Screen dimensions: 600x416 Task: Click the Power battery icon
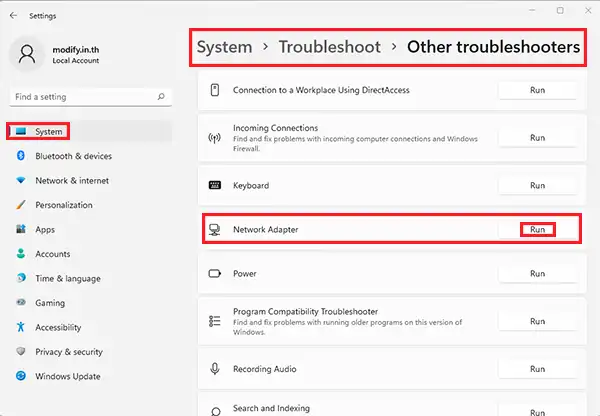(215, 274)
